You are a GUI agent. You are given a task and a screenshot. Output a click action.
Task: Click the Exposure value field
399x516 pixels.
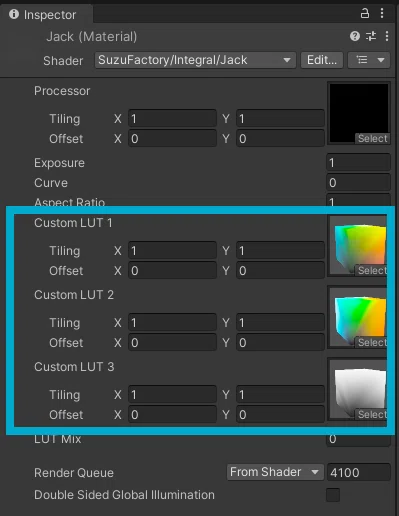358,163
